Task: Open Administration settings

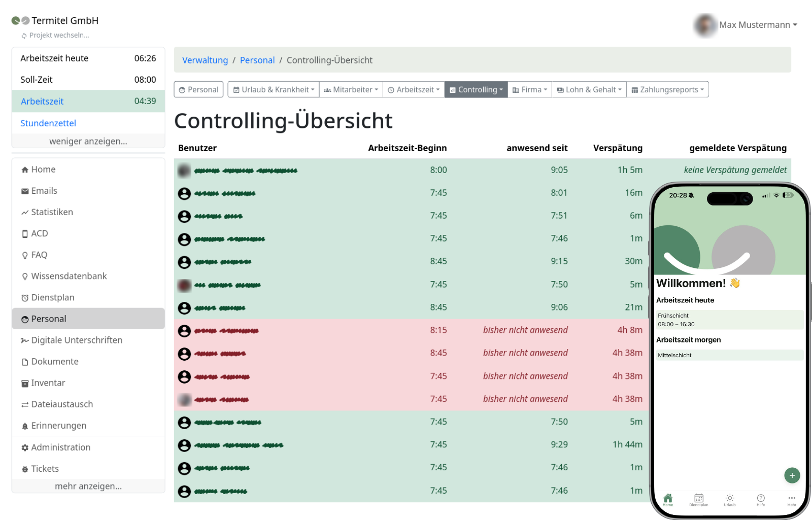Action: point(61,447)
